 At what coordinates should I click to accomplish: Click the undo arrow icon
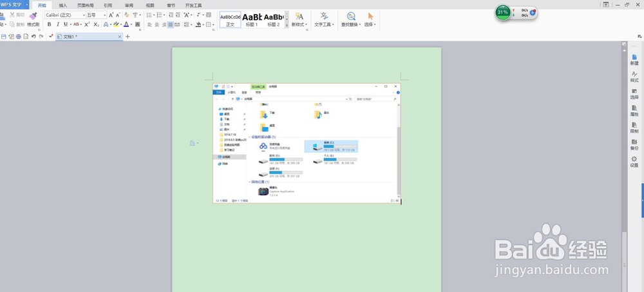33,37
